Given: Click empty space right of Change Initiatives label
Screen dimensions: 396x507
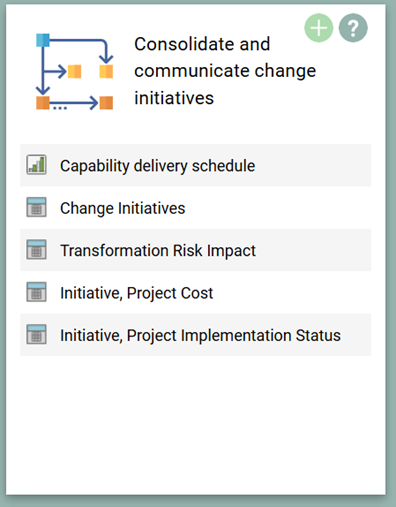Looking at the screenshot, I should (277, 208).
